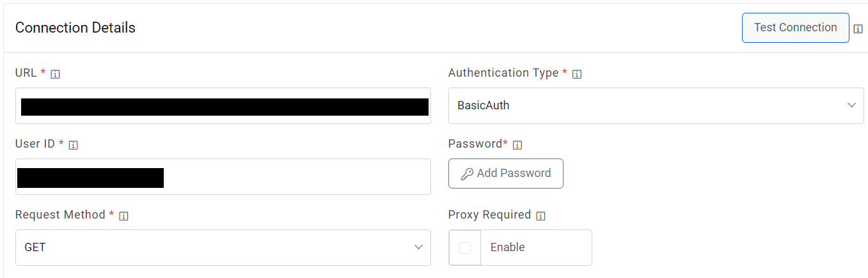Click the User ID info icon
Viewport: 868px width, 278px height.
(73, 145)
